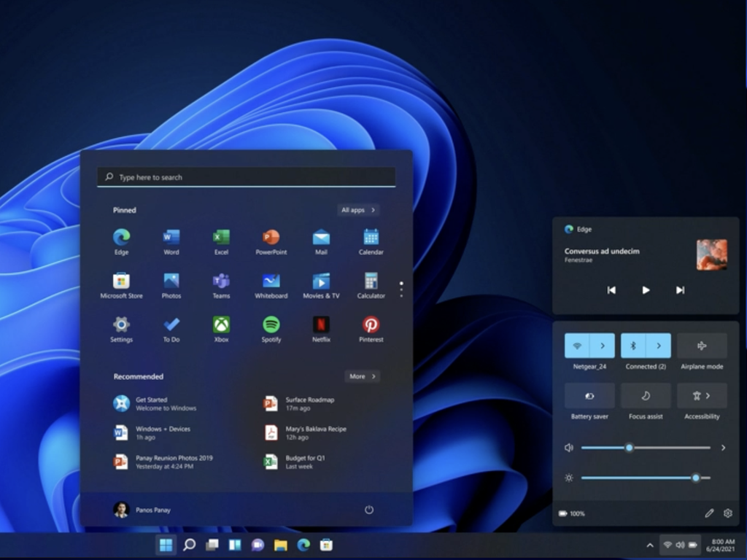Open the Whiteboard app

pos(271,286)
